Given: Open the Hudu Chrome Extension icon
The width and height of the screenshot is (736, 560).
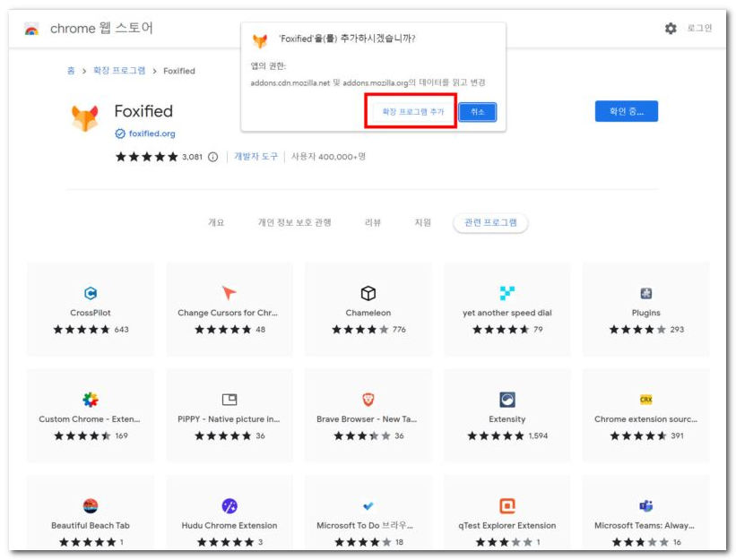Looking at the screenshot, I should tap(229, 506).
